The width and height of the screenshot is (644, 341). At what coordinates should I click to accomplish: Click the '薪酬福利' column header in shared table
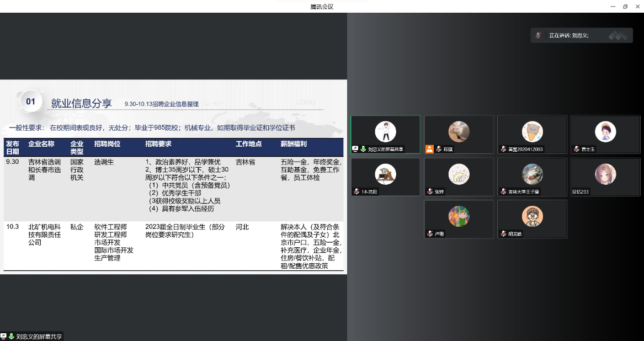tap(294, 144)
